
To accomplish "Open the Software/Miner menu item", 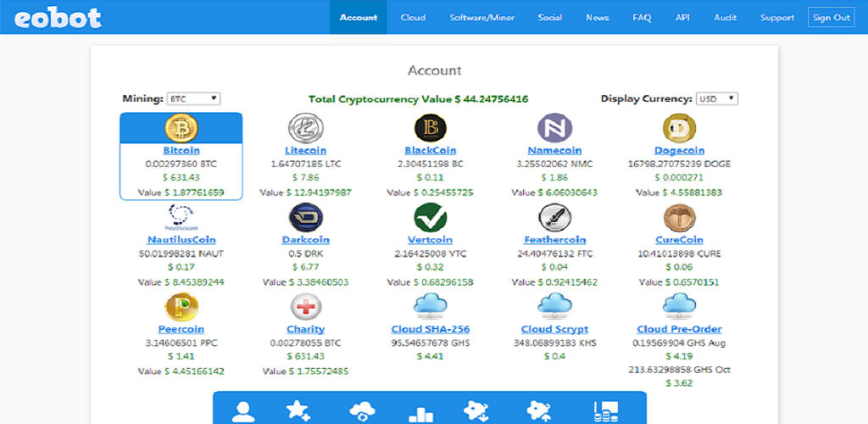I will click(x=482, y=17).
